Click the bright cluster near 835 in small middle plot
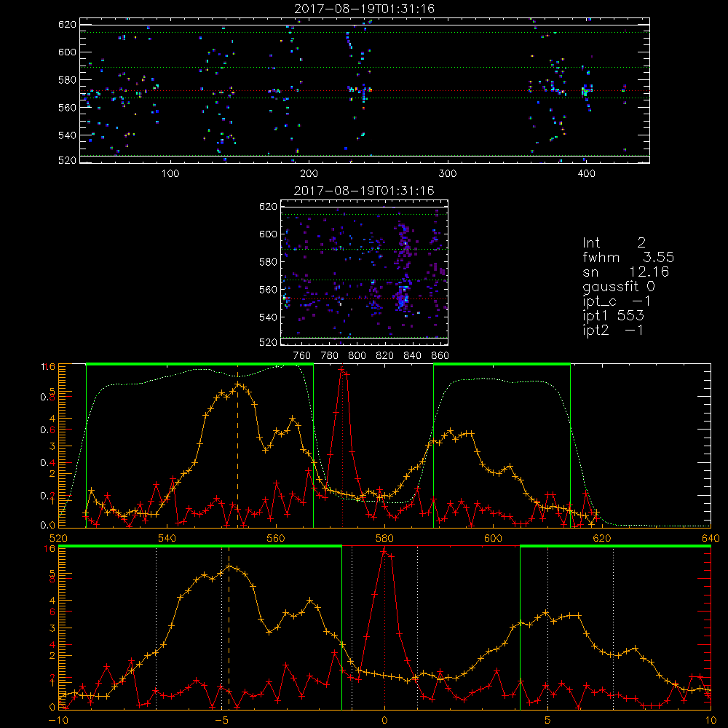The image size is (728, 728). (403, 297)
